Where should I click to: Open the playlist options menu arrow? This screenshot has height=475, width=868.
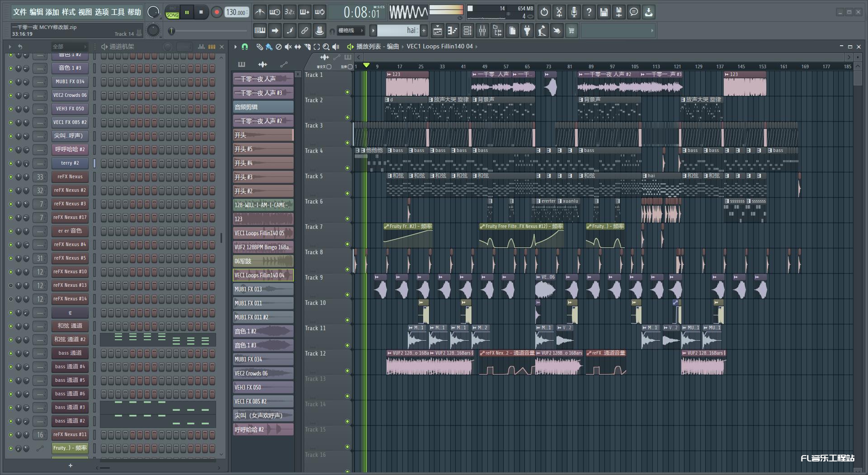[236, 47]
